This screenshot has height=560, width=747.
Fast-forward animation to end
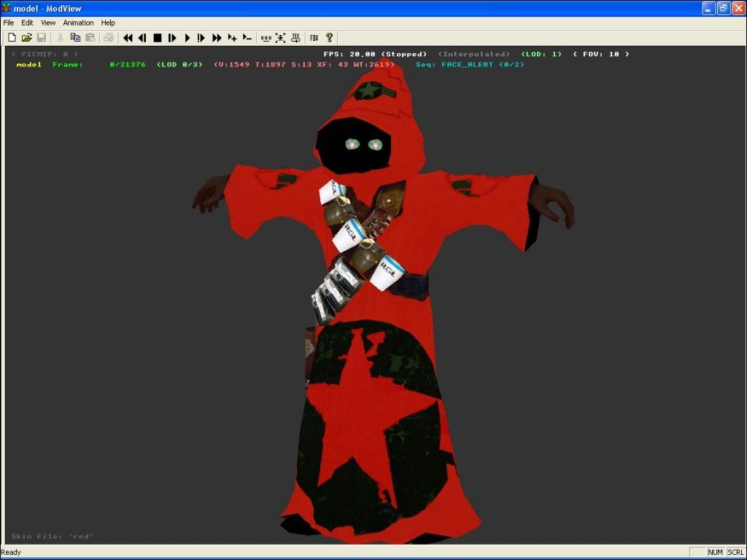pos(217,38)
